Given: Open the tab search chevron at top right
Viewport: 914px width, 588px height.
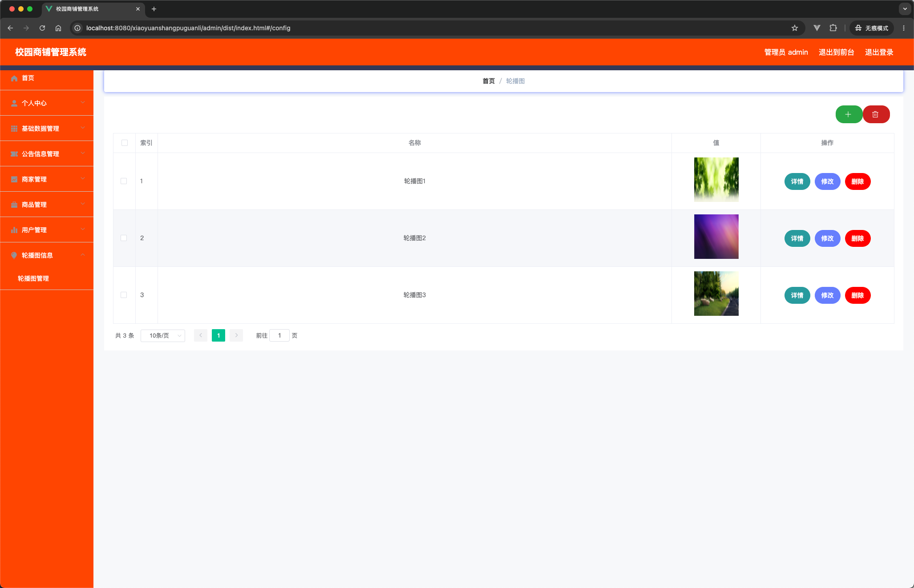Looking at the screenshot, I should (905, 9).
